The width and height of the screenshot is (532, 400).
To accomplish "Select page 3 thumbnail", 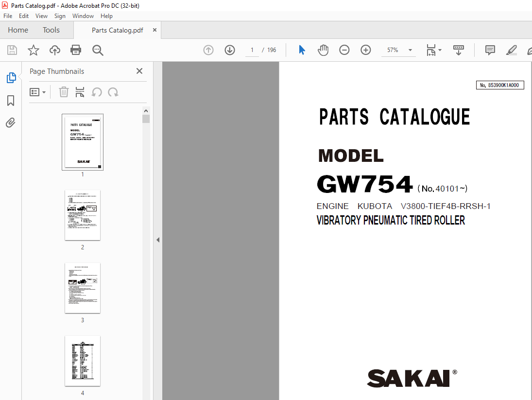I will 83,288.
